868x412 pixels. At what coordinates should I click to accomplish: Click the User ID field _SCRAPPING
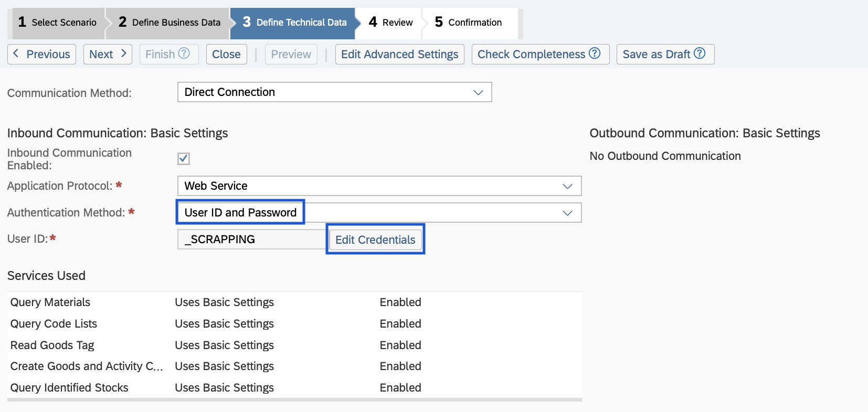(252, 240)
